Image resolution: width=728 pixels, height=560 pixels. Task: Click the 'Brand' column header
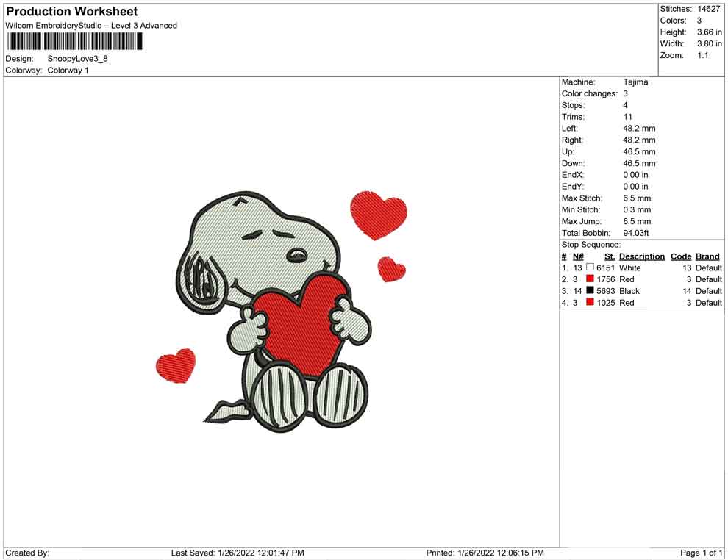click(707, 256)
